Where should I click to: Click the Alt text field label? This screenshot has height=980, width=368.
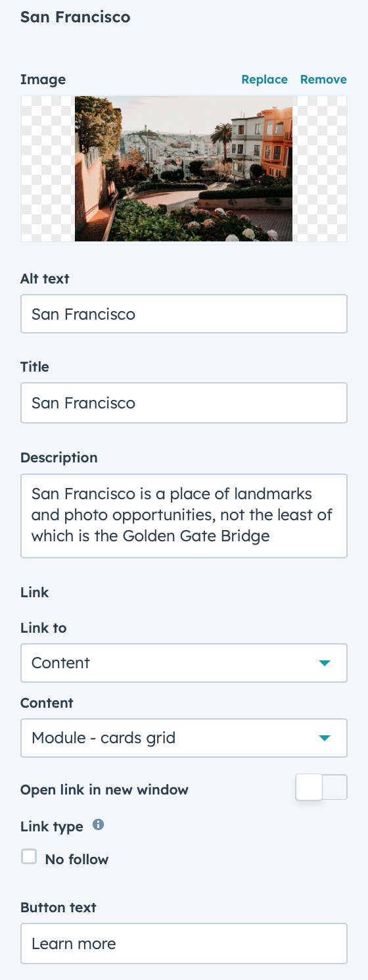click(45, 278)
